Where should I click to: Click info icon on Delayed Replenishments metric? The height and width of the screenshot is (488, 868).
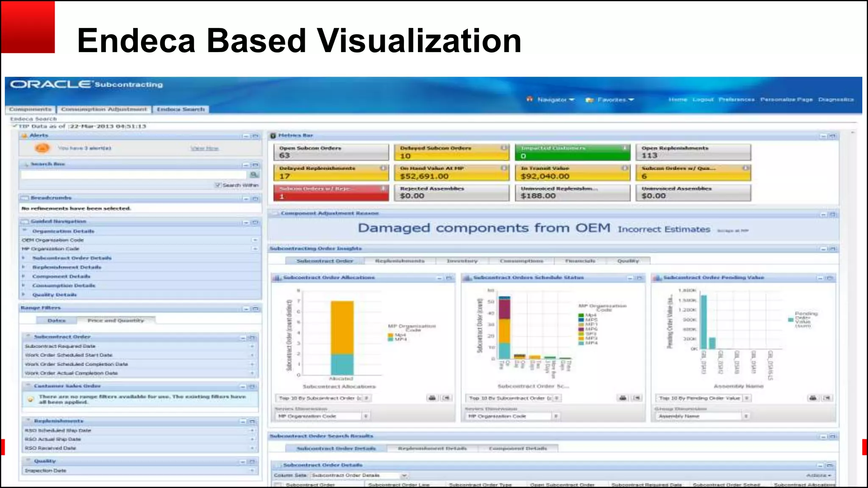pyautogui.click(x=383, y=168)
